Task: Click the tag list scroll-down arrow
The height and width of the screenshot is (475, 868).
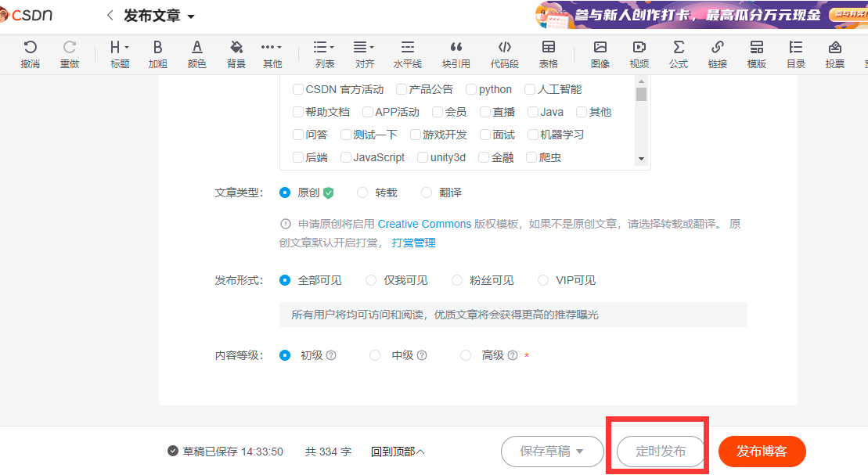Action: (641, 159)
